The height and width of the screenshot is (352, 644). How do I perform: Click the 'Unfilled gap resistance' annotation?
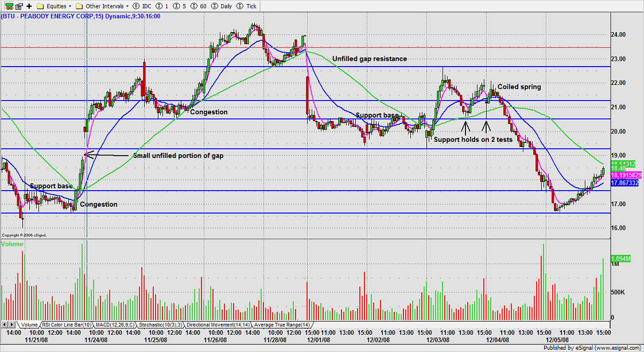[370, 59]
